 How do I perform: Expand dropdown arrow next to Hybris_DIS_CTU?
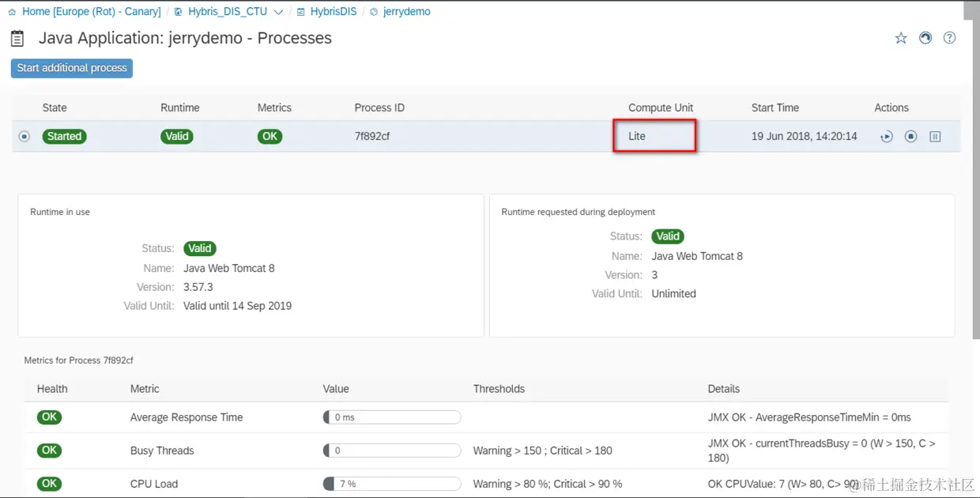278,12
